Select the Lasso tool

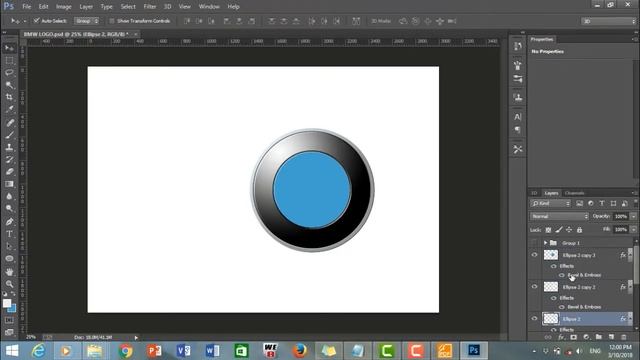click(9, 73)
